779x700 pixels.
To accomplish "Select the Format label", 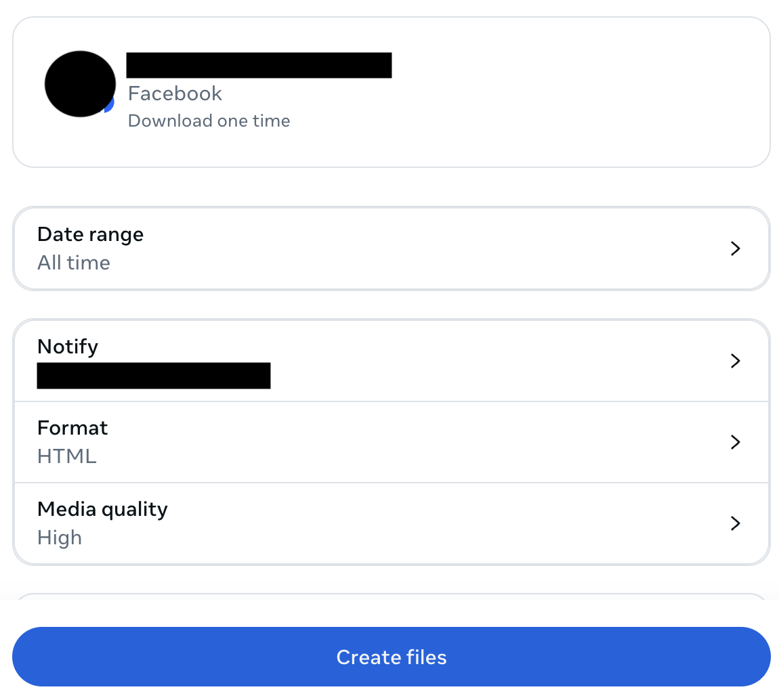I will pos(72,428).
